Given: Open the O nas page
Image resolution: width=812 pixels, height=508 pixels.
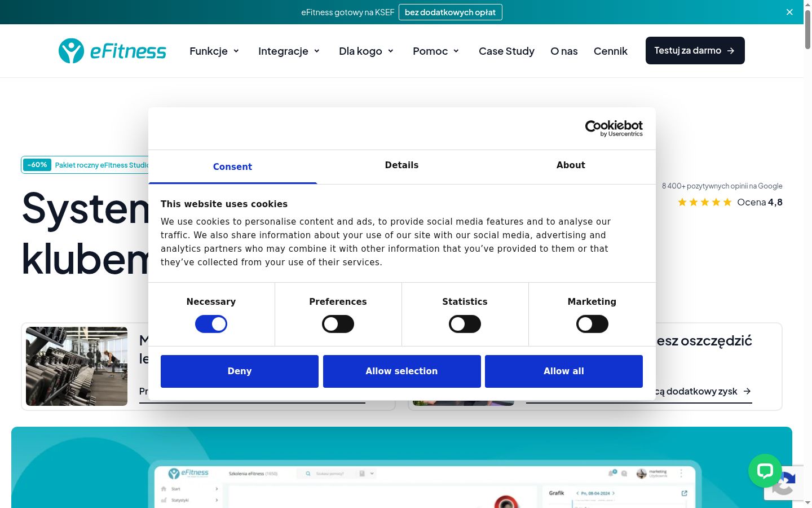Looking at the screenshot, I should click(564, 51).
